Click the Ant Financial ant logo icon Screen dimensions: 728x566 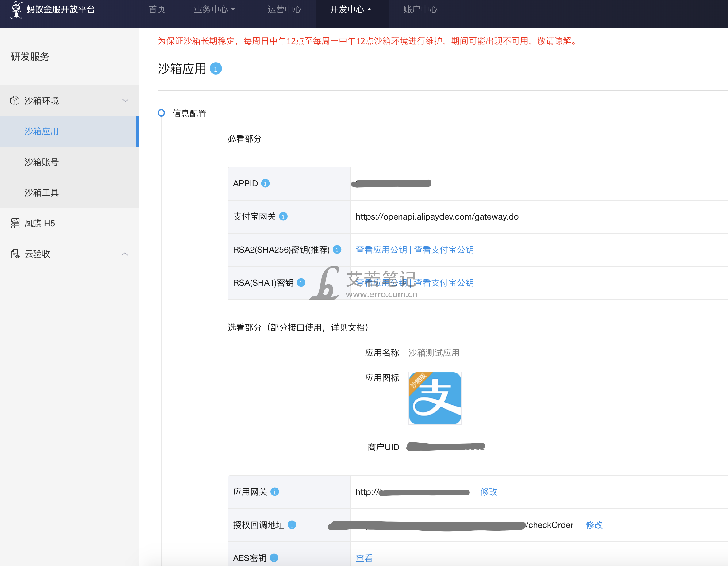[x=16, y=10]
